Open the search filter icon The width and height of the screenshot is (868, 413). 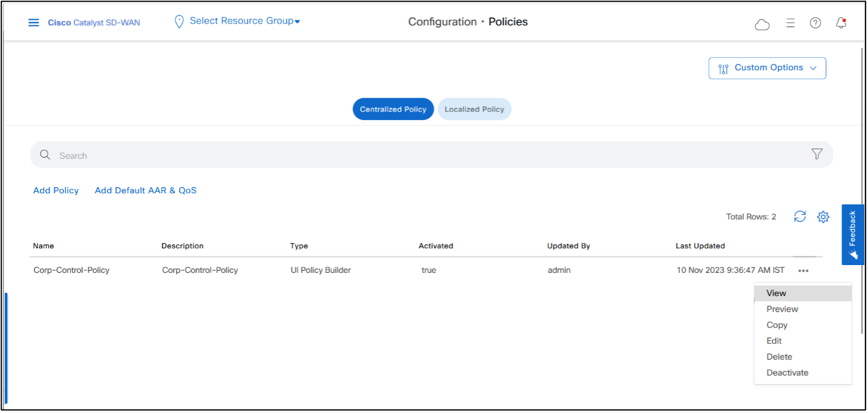[817, 154]
